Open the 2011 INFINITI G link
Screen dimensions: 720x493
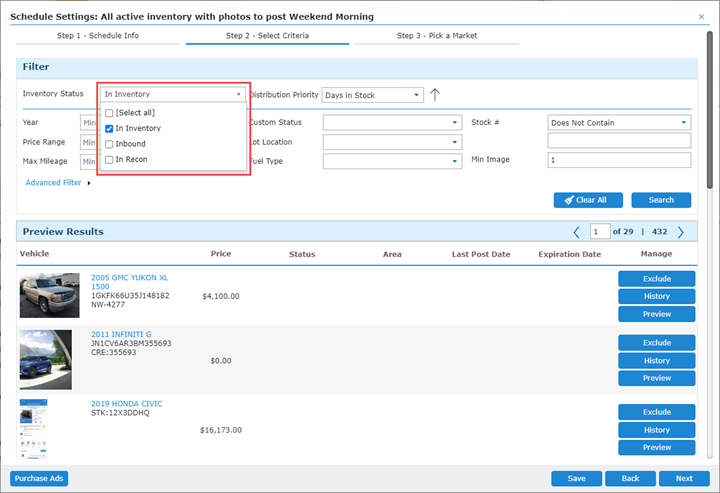click(121, 335)
